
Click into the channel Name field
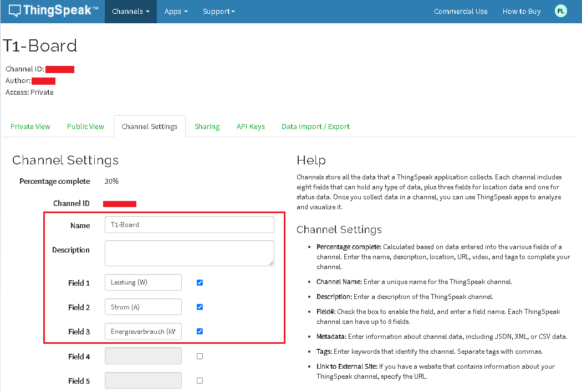(189, 225)
